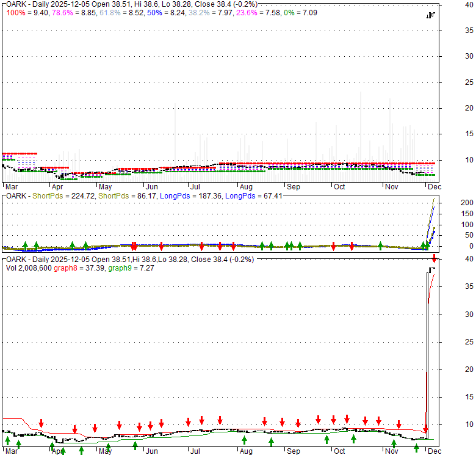The image size is (476, 455).
Task: Click the 35 price label on top panel axis
Action: tap(469, 31)
